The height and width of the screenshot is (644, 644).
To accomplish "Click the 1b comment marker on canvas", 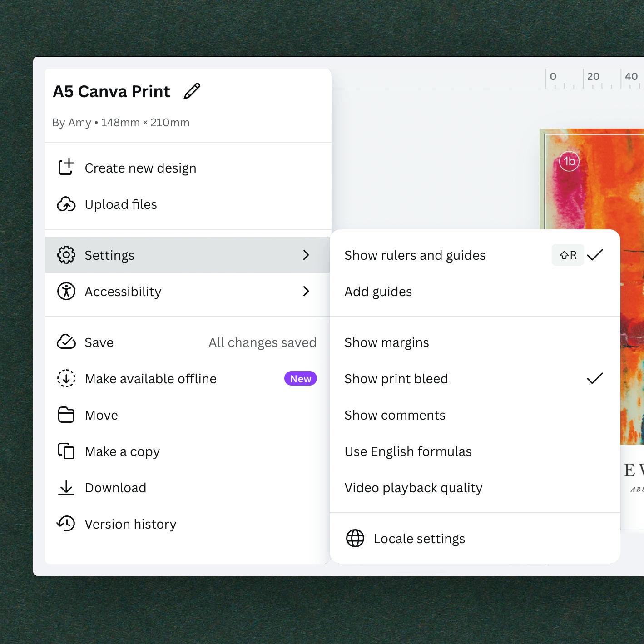I will point(569,161).
